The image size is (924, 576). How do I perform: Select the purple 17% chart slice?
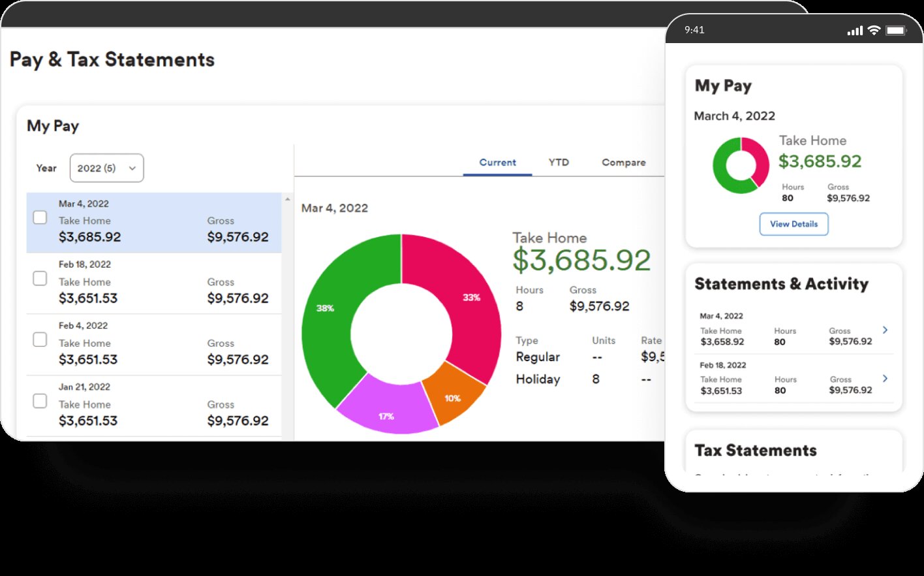(x=386, y=411)
